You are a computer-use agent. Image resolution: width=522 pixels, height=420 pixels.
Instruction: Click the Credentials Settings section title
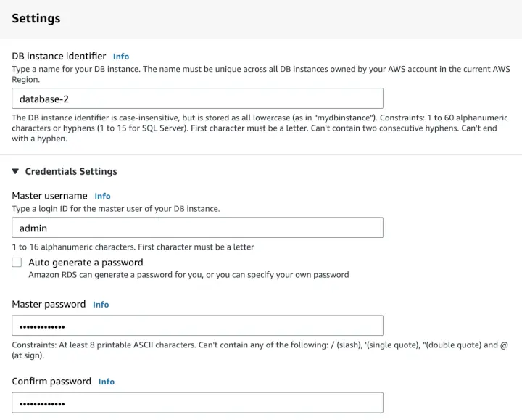tap(71, 172)
